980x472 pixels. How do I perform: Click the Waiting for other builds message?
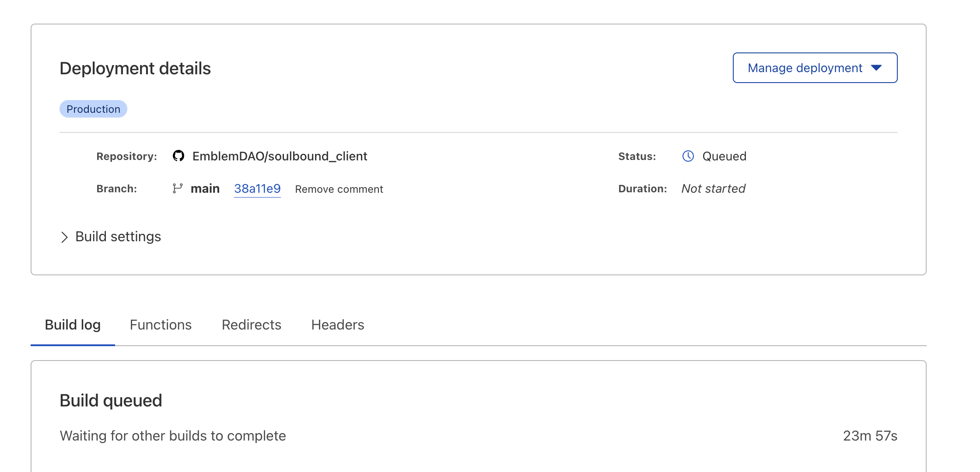173,435
